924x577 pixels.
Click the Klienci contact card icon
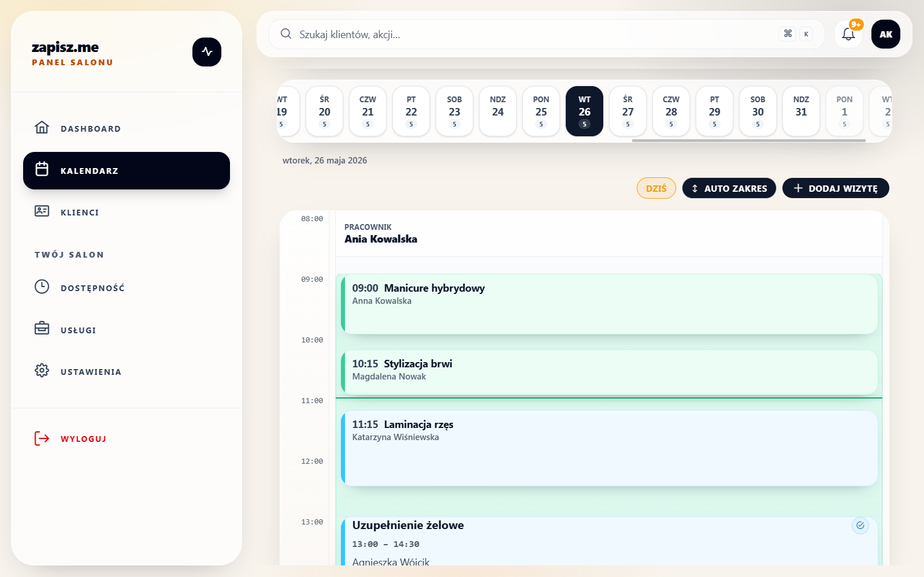42,211
